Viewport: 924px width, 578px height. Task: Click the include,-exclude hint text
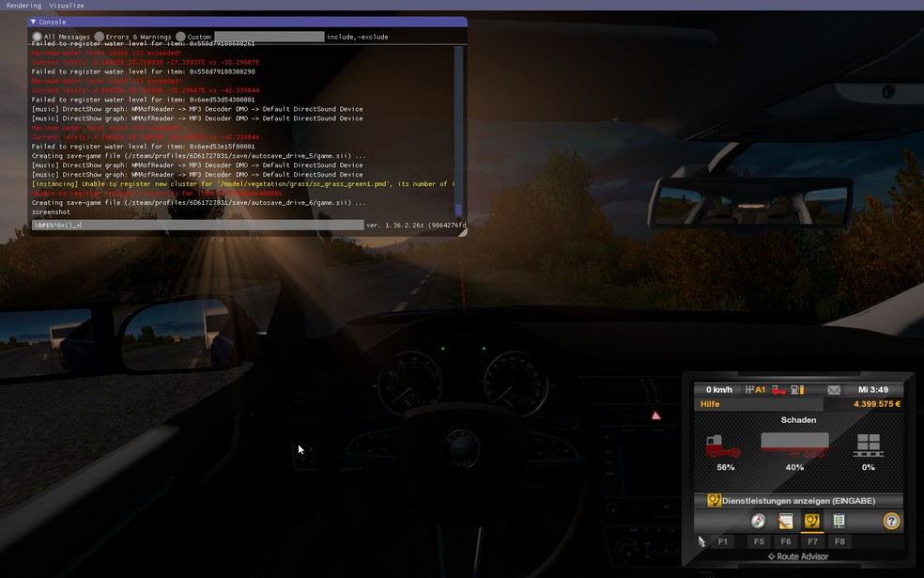pyautogui.click(x=357, y=37)
